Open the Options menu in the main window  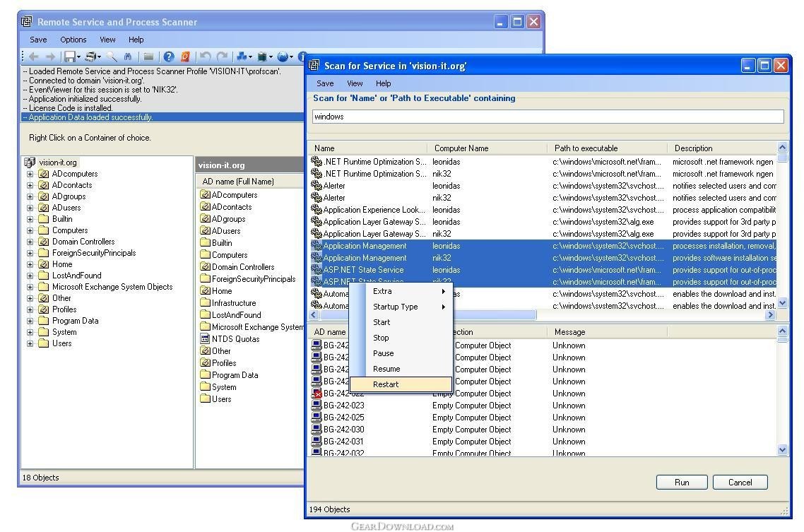pyautogui.click(x=73, y=40)
